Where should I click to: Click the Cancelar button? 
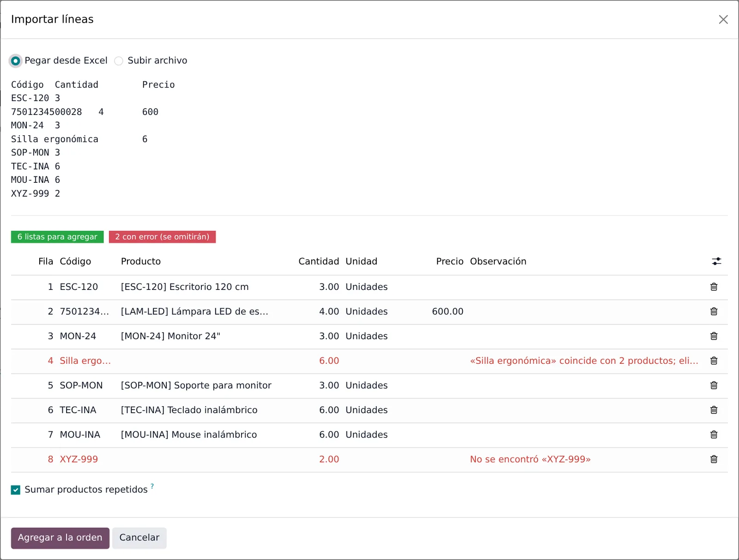139,538
